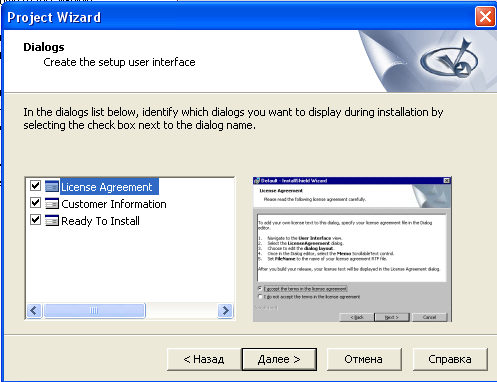Screen dimensions: 497x382
Task: Open help with the Справка button
Action: pyautogui.click(x=450, y=359)
